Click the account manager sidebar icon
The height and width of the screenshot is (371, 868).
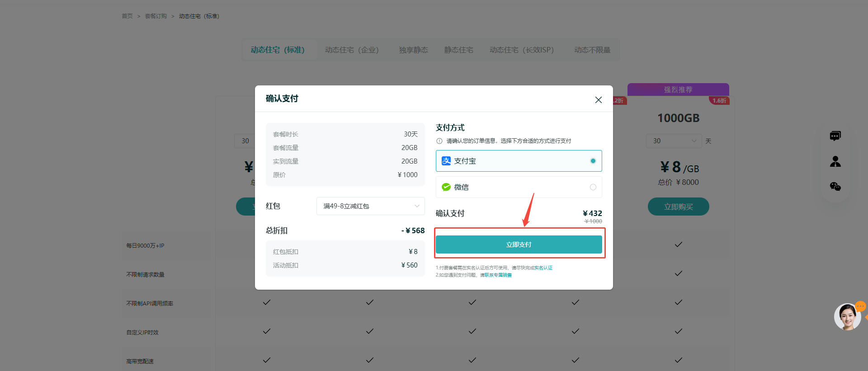835,161
